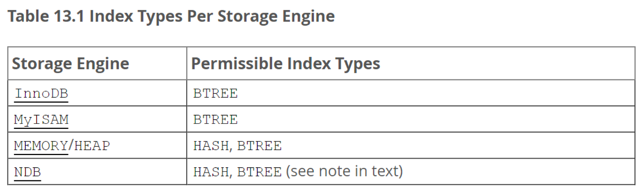The width and height of the screenshot is (644, 193).
Task: Click the word "Engine" in the column header
Action: [103, 64]
